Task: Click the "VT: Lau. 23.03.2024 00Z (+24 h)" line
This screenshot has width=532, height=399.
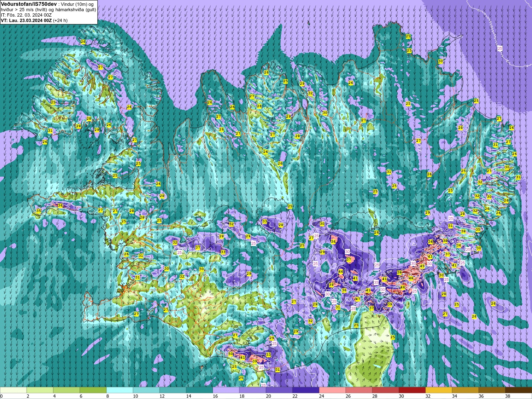Action: point(34,20)
